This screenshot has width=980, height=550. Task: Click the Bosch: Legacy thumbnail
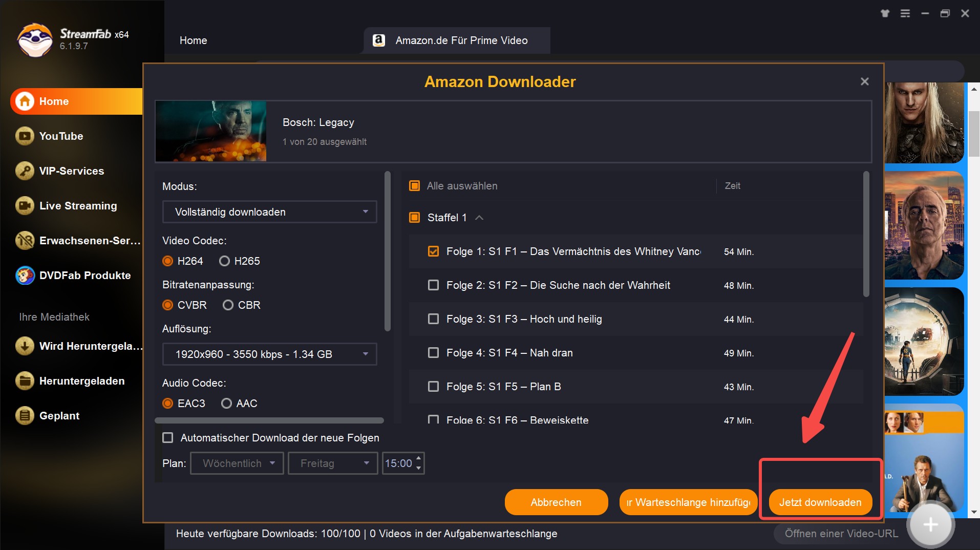[211, 131]
